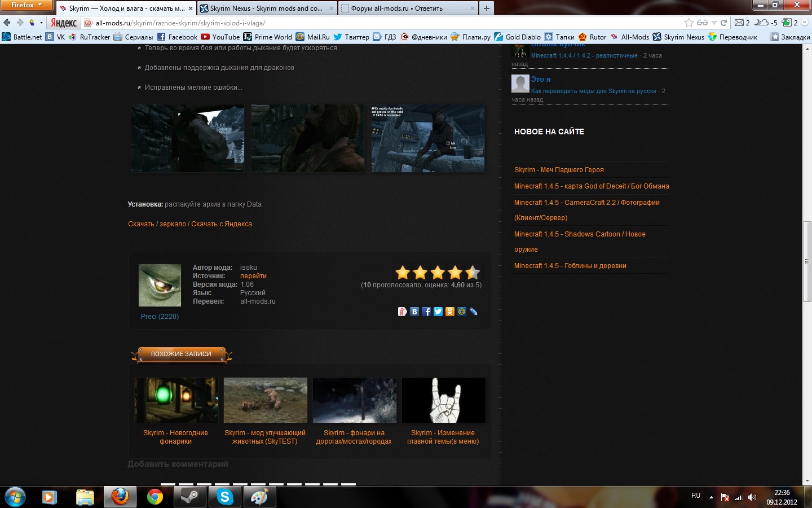This screenshot has height=508, width=812.
Task: Rate the mod with the third star
Action: coord(438,273)
